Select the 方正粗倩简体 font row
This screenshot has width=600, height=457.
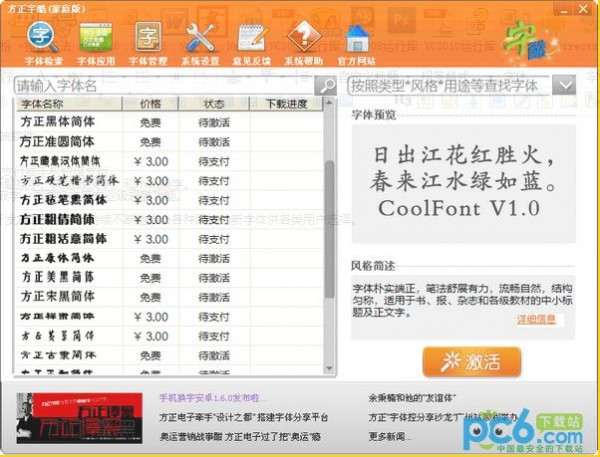pyautogui.click(x=170, y=220)
